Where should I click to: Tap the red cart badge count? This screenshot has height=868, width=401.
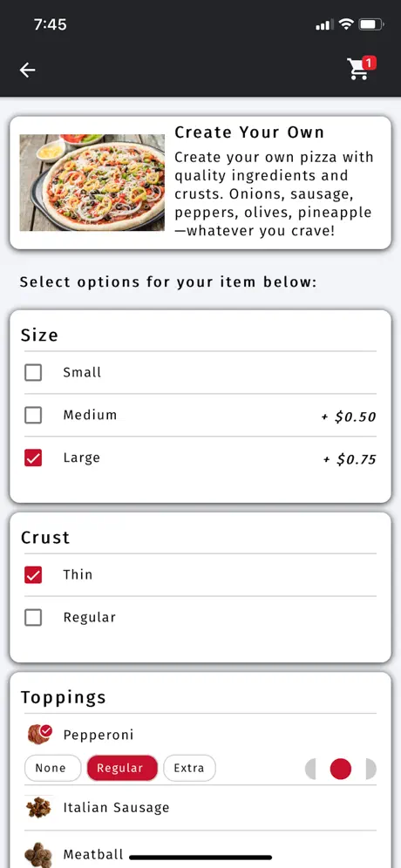pyautogui.click(x=370, y=63)
